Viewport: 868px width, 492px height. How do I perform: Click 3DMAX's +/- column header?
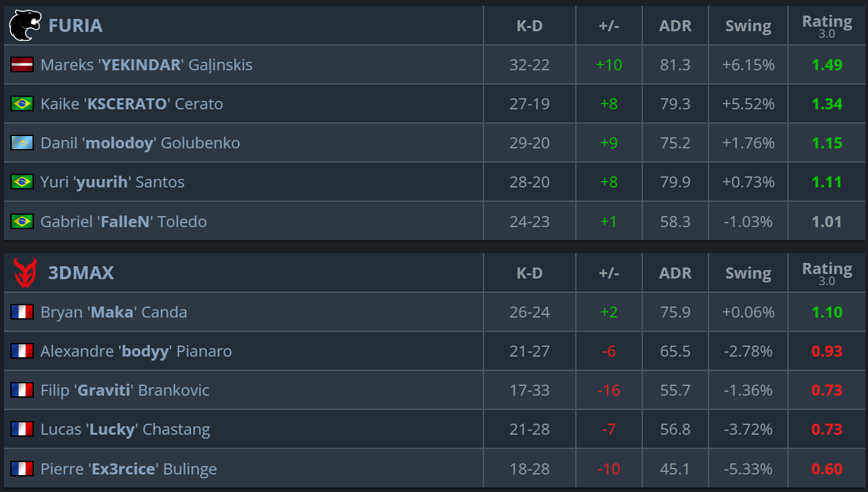click(609, 273)
